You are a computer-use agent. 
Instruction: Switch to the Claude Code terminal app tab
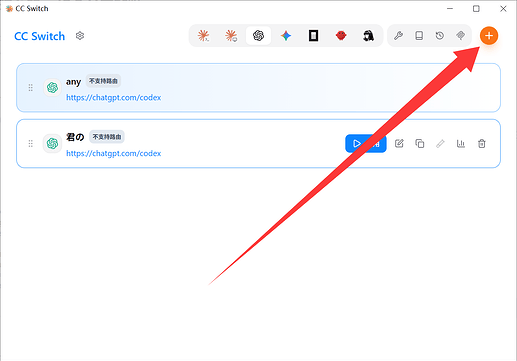pos(203,35)
